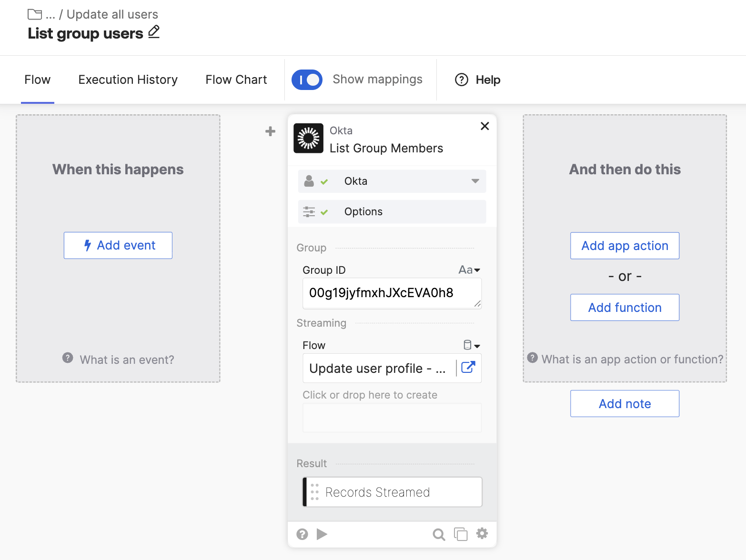Edit the flow name with the pencil icon
Screen dimensions: 746x560
coord(154,32)
